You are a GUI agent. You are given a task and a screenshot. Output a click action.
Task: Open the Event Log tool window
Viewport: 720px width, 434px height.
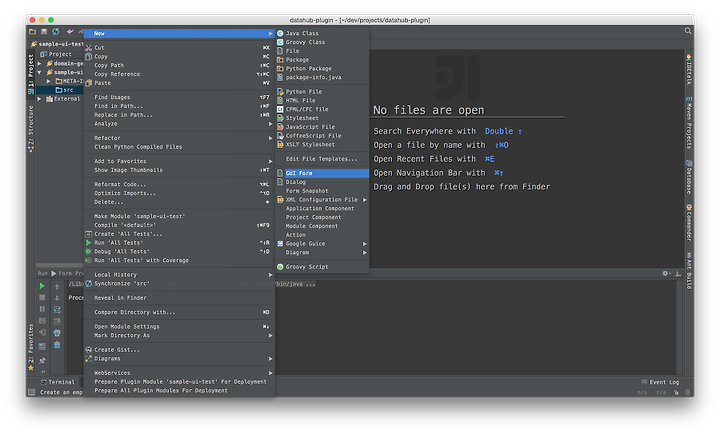(660, 382)
